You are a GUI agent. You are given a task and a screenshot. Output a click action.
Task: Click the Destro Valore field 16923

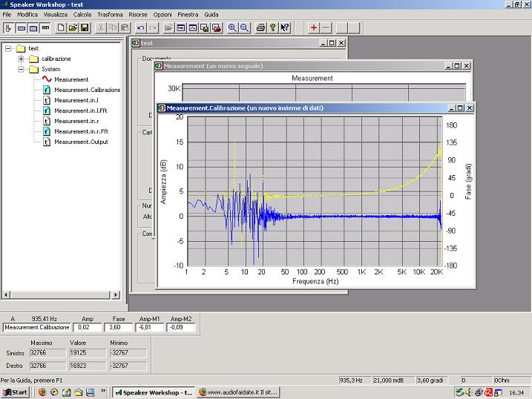click(x=88, y=366)
